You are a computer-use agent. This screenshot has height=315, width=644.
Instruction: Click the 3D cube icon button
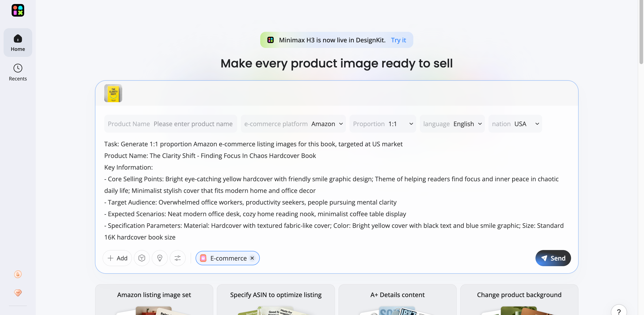[142, 258]
